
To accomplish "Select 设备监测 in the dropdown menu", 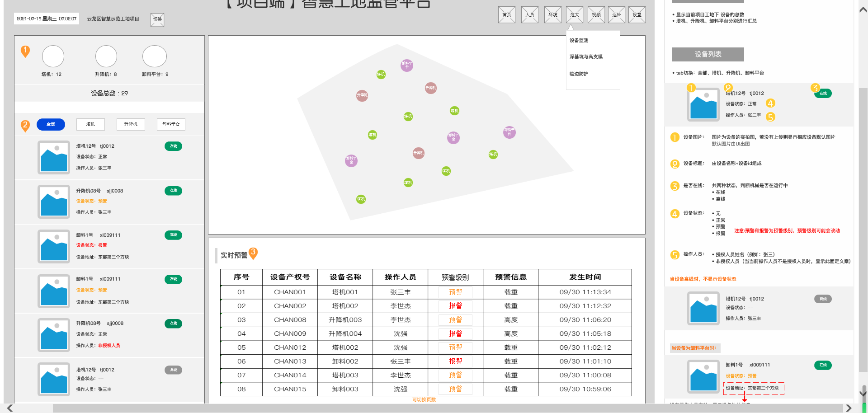I will click(579, 41).
